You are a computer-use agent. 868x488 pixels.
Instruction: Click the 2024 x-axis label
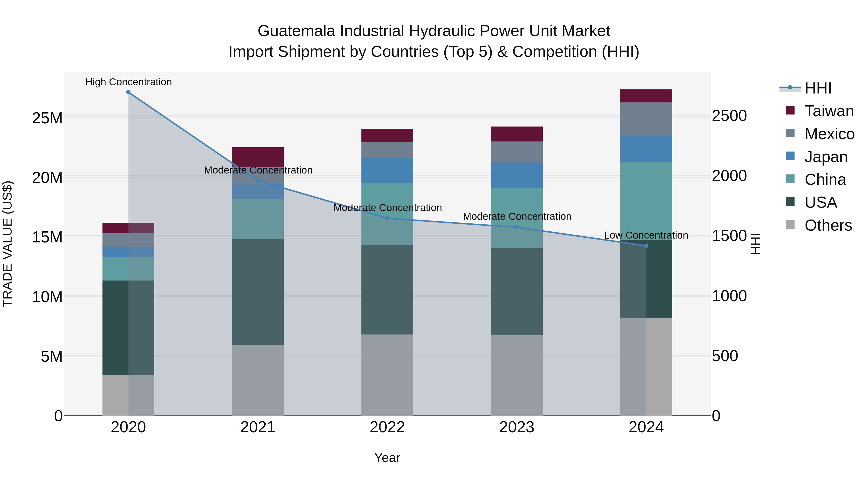(x=646, y=427)
